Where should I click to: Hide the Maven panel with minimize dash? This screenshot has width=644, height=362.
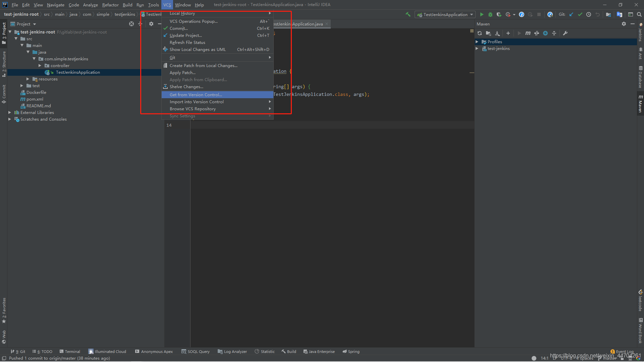(x=633, y=24)
